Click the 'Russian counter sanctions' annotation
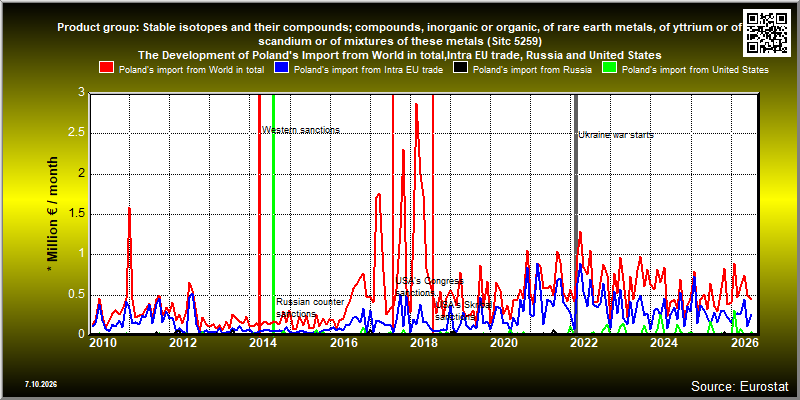Viewport: 800px width, 400px height. point(310,308)
